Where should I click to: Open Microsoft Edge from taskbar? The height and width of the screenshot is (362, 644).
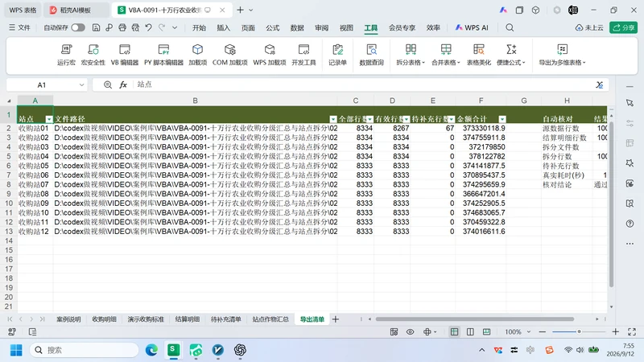(151, 350)
